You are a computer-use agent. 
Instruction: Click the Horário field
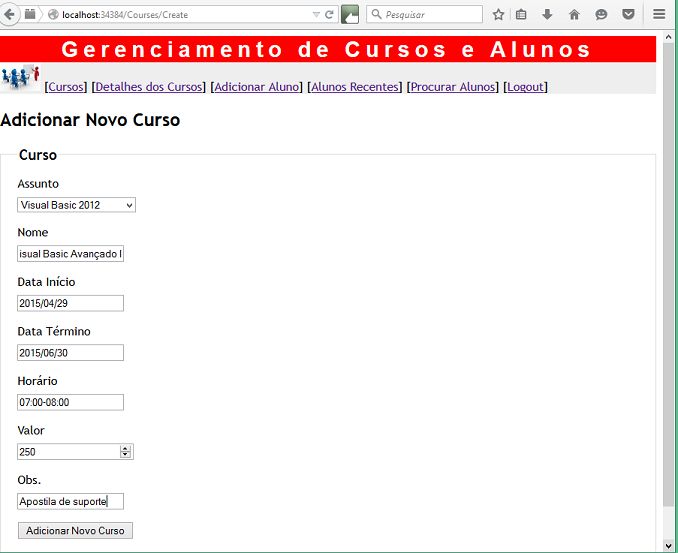point(70,402)
